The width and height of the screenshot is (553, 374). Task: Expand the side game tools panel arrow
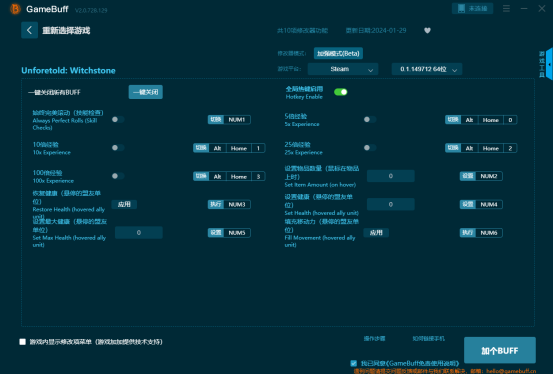549,64
